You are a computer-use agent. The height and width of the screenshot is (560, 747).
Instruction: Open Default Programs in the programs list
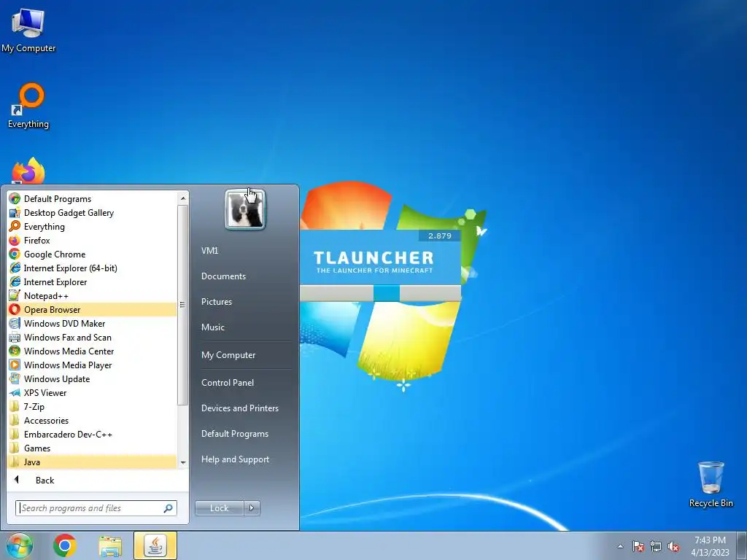(92, 198)
